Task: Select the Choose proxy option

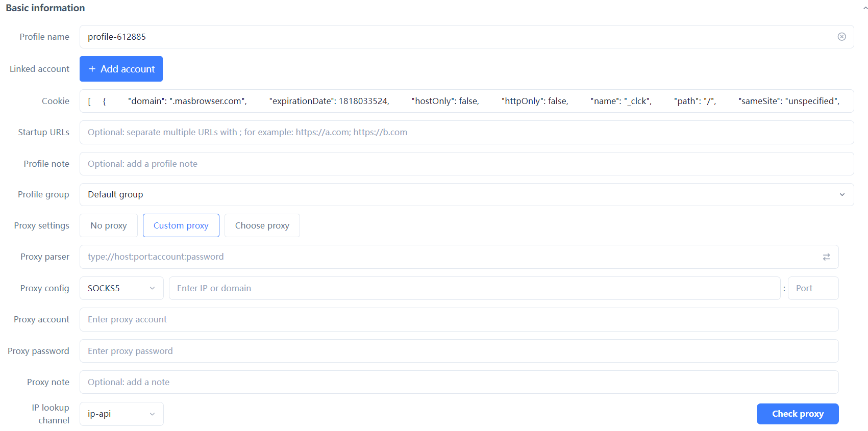Action: tap(262, 225)
